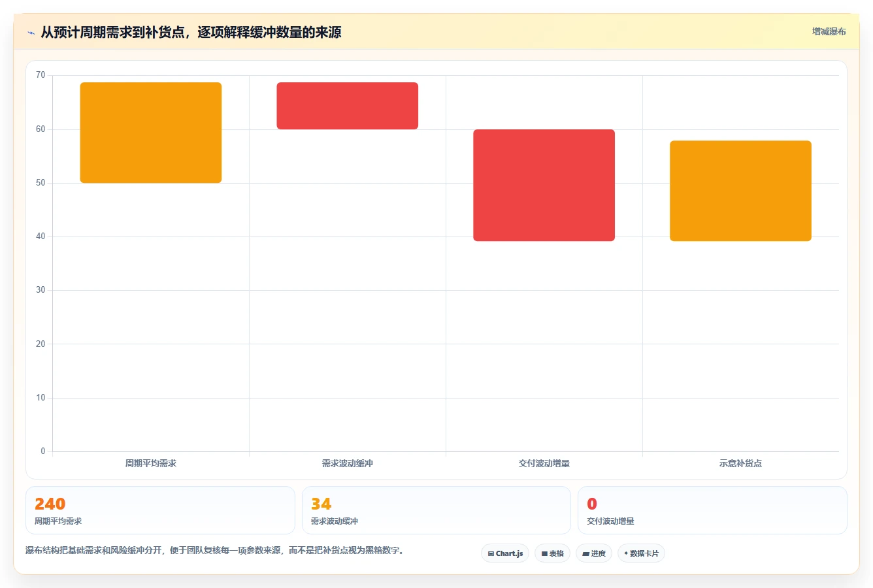This screenshot has height=588, width=873.
Task: Click the 交付波动增量 x-axis label
Action: 544,463
